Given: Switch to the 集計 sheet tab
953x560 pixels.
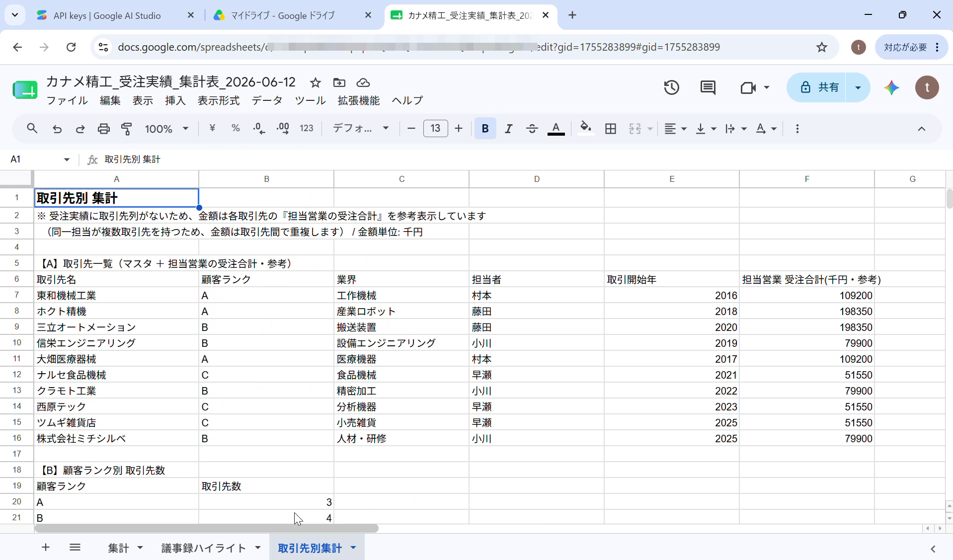Looking at the screenshot, I should [x=118, y=548].
